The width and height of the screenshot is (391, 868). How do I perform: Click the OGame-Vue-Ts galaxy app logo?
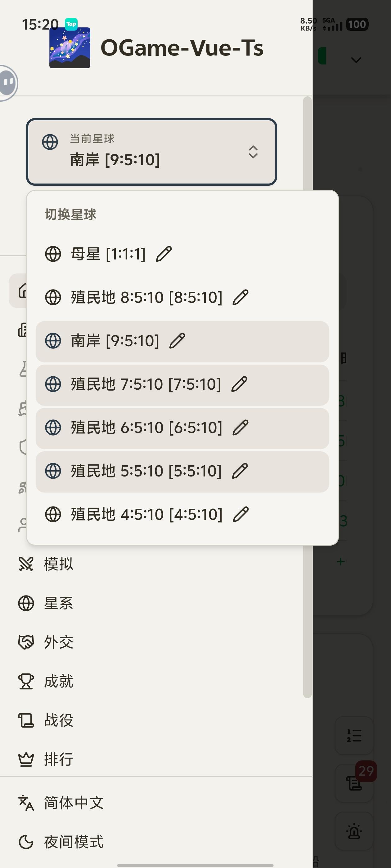click(x=70, y=48)
